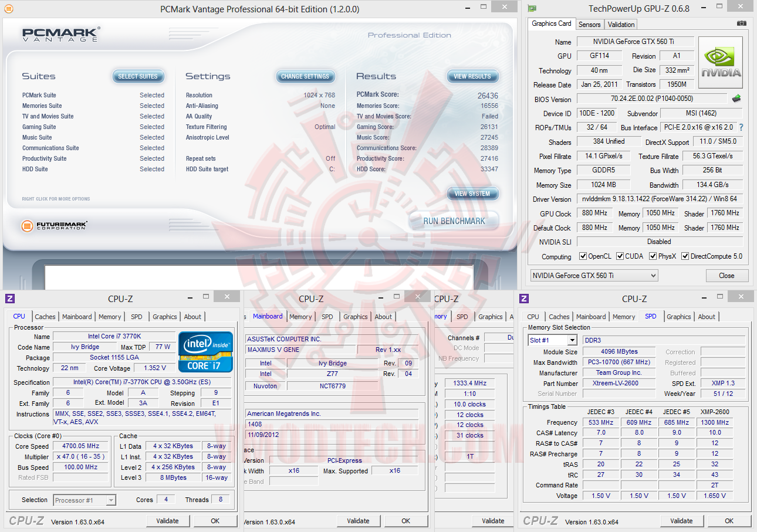757x532 pixels.
Task: Click the View System button
Action: coord(472,194)
